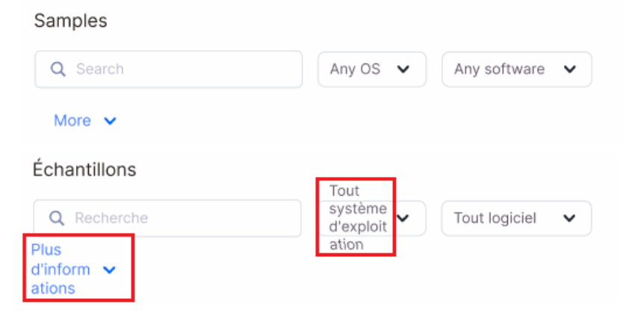Screen dimensions: 644x322
Task: Click the chevron arrow beside More
Action: pos(110,121)
